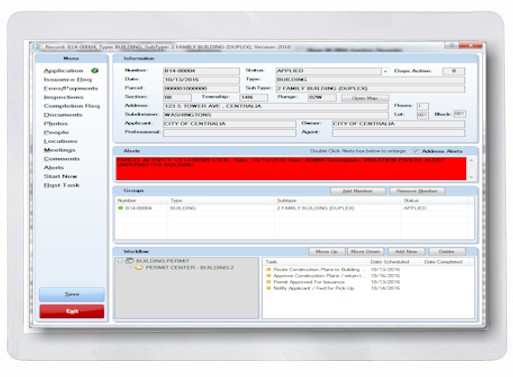
Task: Click the Owner field
Action: (398, 124)
